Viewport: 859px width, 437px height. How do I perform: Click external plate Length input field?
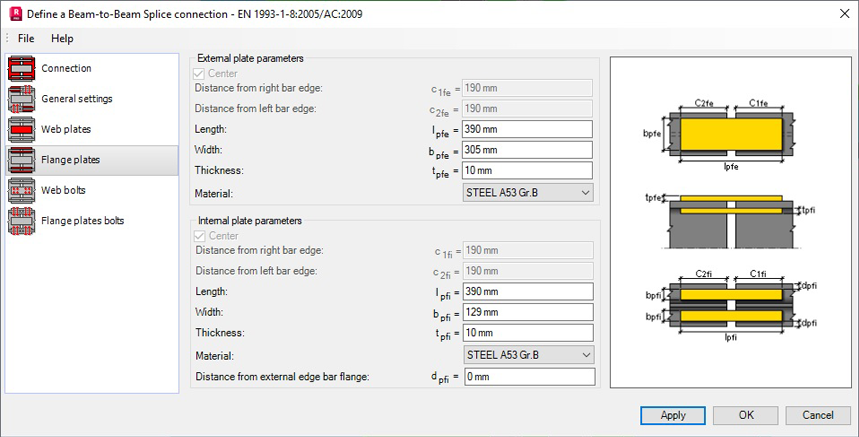tap(528, 130)
